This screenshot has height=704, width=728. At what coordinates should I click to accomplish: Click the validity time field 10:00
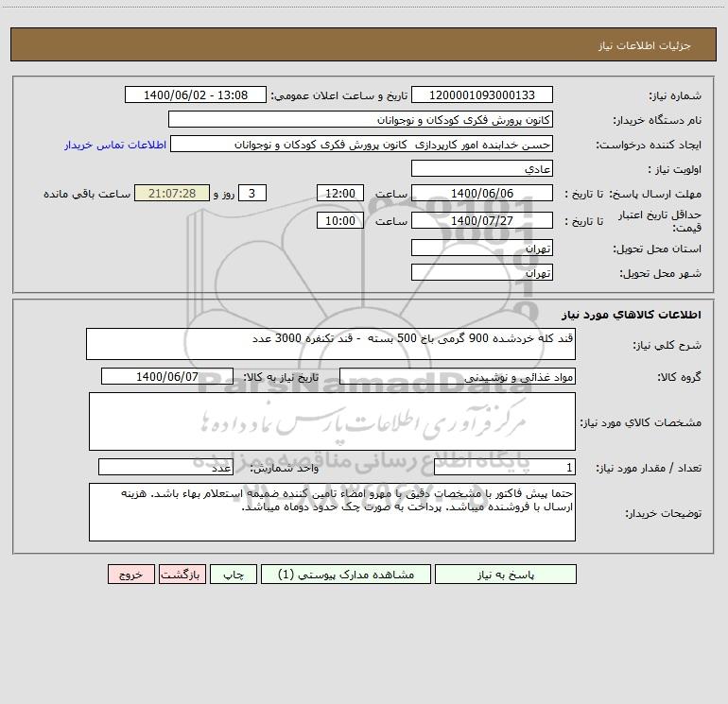[x=339, y=220]
